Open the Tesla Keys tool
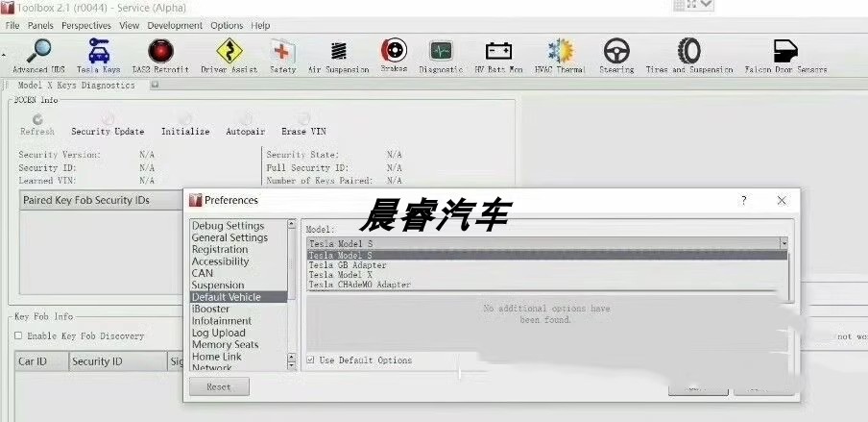The width and height of the screenshot is (868, 422). click(99, 52)
